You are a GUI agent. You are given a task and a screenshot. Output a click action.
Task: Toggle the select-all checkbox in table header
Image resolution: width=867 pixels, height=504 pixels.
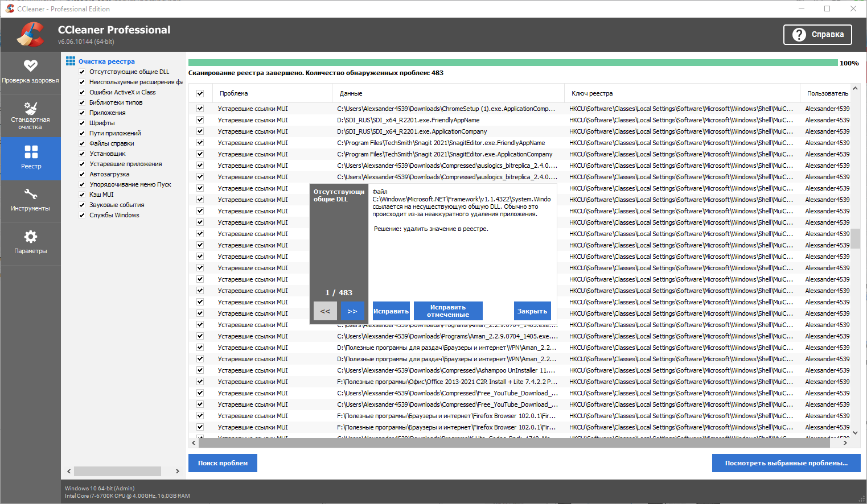point(200,93)
